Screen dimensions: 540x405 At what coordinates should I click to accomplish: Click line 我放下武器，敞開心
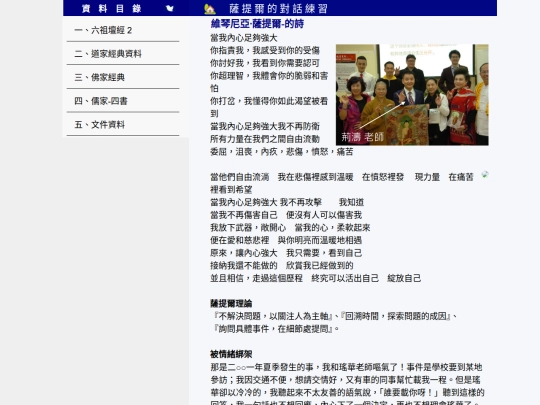[x=248, y=228]
